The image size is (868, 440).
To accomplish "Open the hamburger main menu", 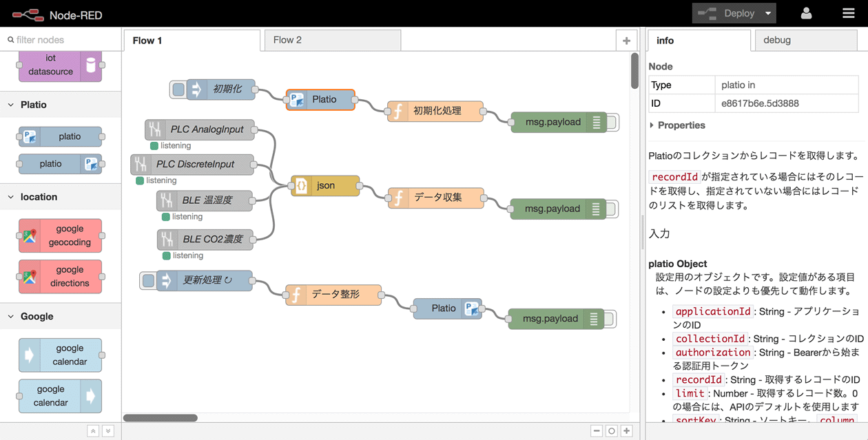I will 848,13.
